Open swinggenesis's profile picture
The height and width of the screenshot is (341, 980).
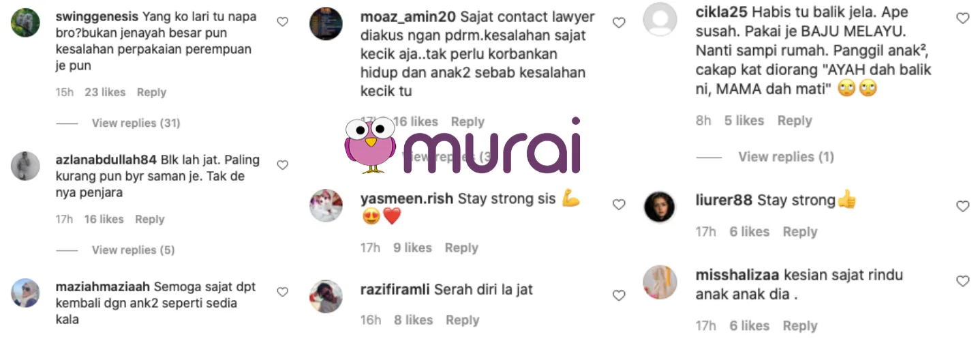[x=26, y=23]
